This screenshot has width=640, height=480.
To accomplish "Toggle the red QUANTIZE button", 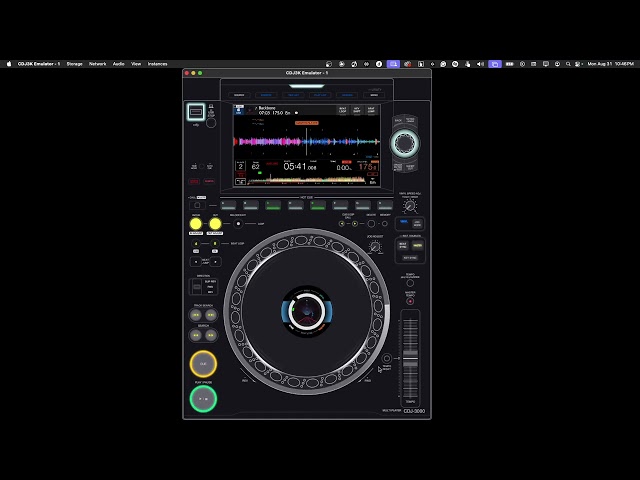I will coord(209,181).
